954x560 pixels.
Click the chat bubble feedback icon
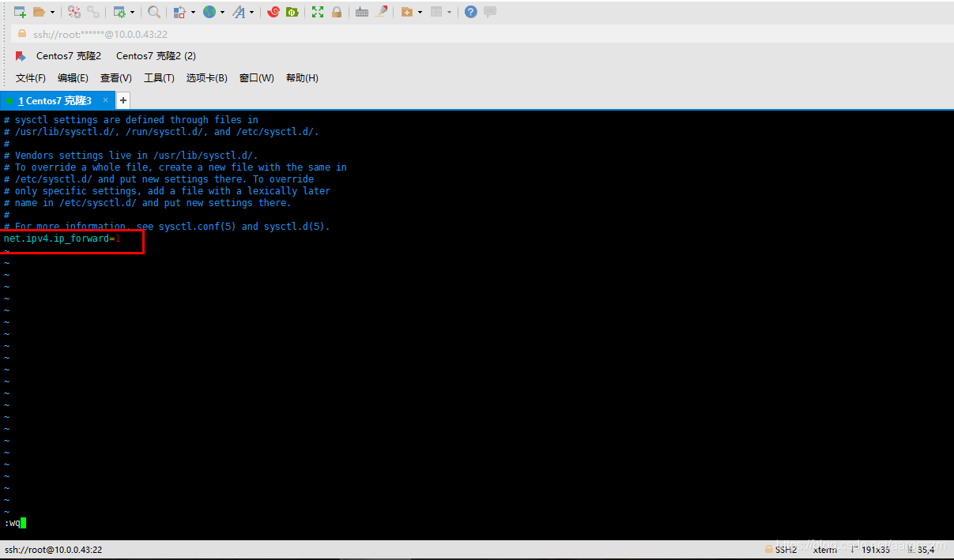pos(490,12)
